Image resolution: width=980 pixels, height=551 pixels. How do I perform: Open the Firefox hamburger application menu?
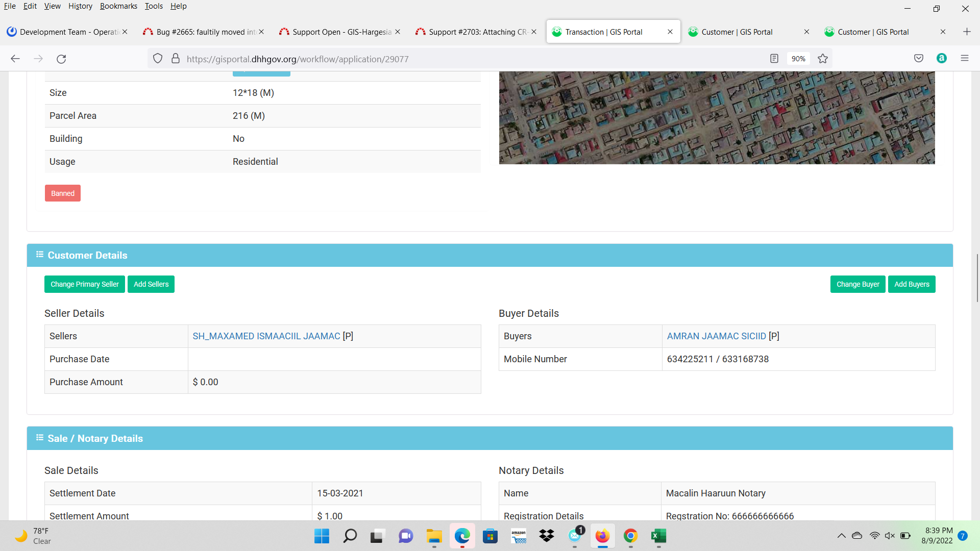point(965,59)
